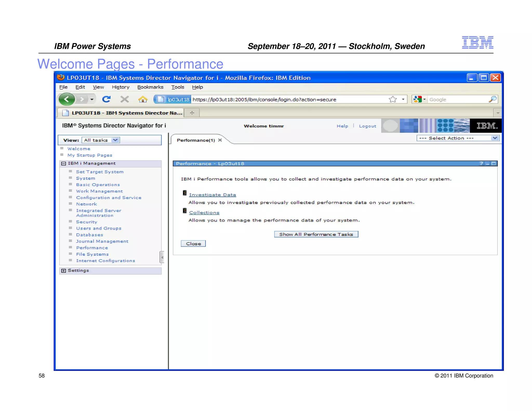Go back with the green back arrow

point(67,99)
